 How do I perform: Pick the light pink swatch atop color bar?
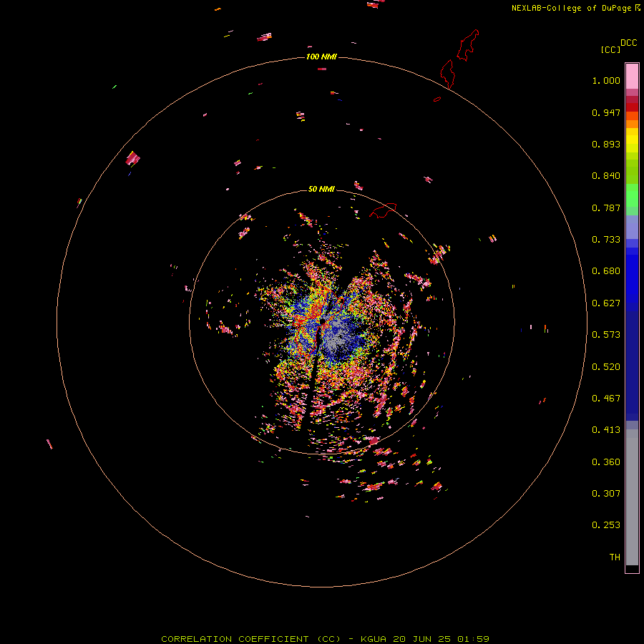point(632,76)
